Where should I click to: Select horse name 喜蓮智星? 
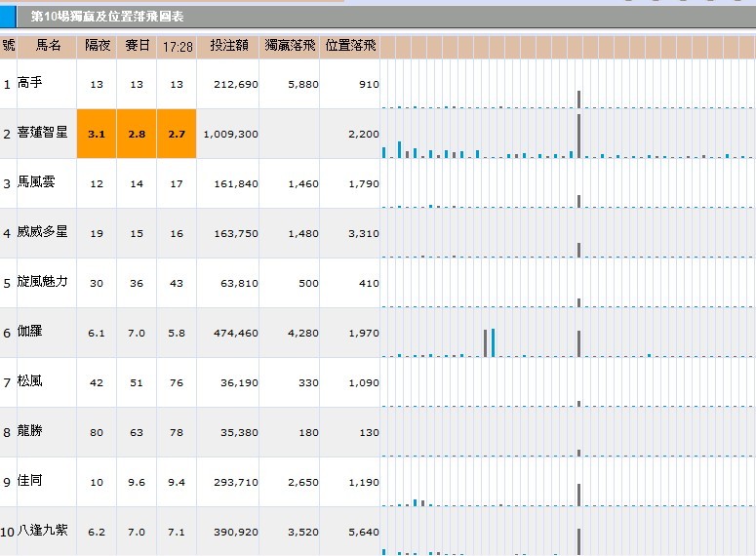click(x=42, y=132)
